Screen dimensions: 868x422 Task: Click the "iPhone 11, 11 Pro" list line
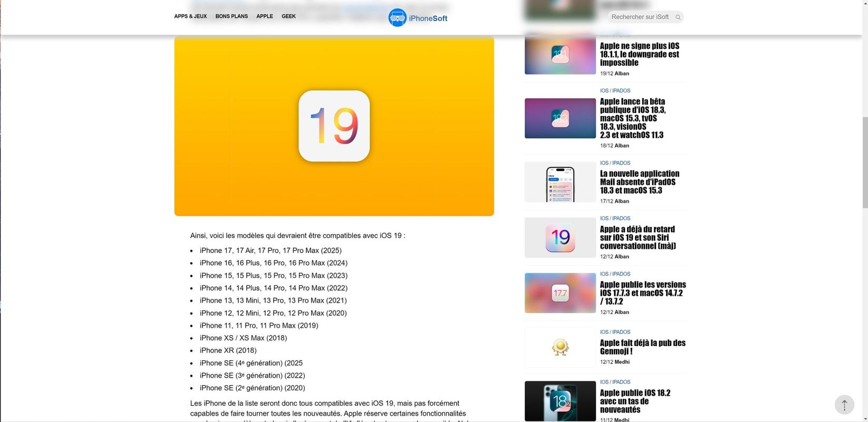(259, 325)
